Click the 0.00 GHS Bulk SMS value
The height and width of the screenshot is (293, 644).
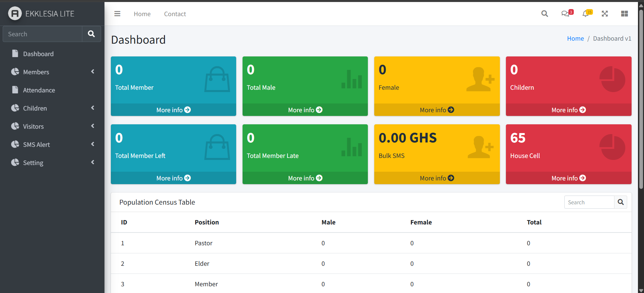click(x=407, y=138)
